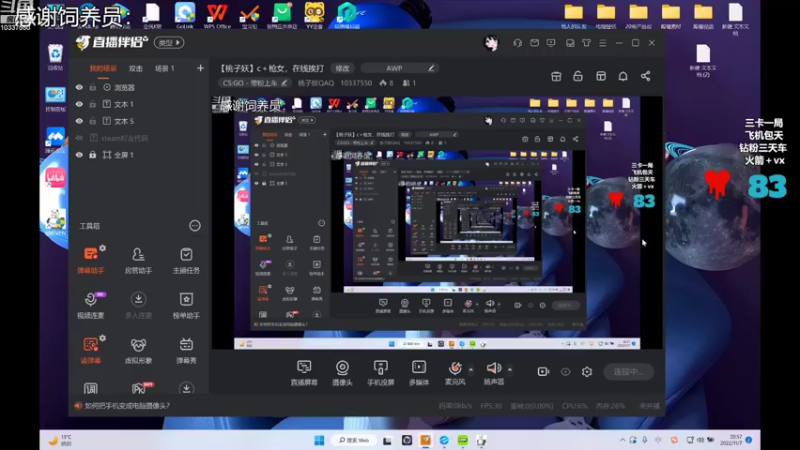This screenshot has height=450, width=800.
Task: Toggle lock on 文本 1 source
Action: pos(92,104)
